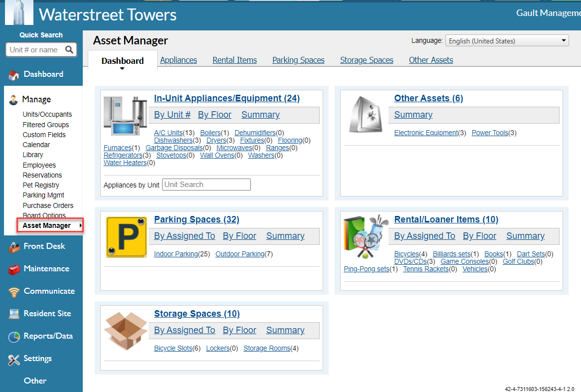Open the Other Assets (6) heading link
The height and width of the screenshot is (392, 581).
pos(429,98)
